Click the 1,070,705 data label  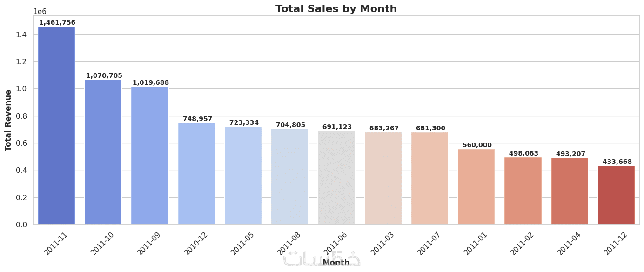click(104, 75)
